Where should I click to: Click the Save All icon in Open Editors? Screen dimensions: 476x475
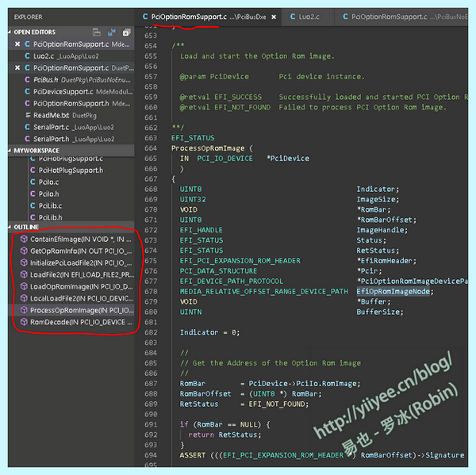pos(111,33)
